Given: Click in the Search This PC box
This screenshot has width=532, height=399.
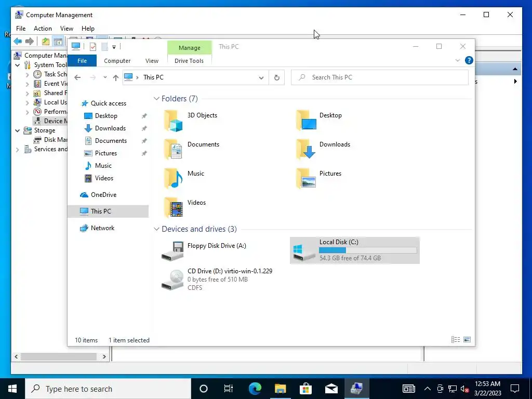Looking at the screenshot, I should [x=380, y=77].
